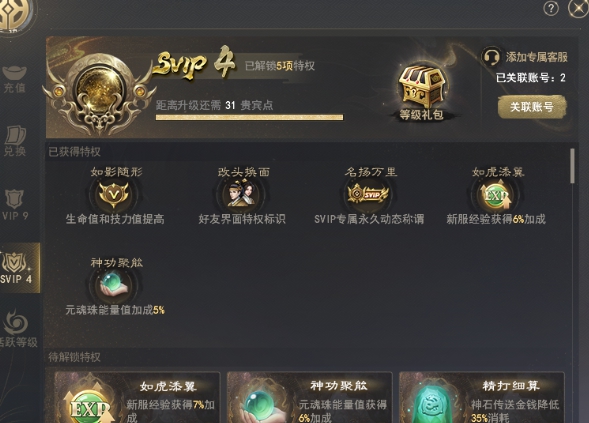Open the 活跃等级 sidebar tab
Image resolution: width=589 pixels, height=423 pixels.
coord(17,328)
